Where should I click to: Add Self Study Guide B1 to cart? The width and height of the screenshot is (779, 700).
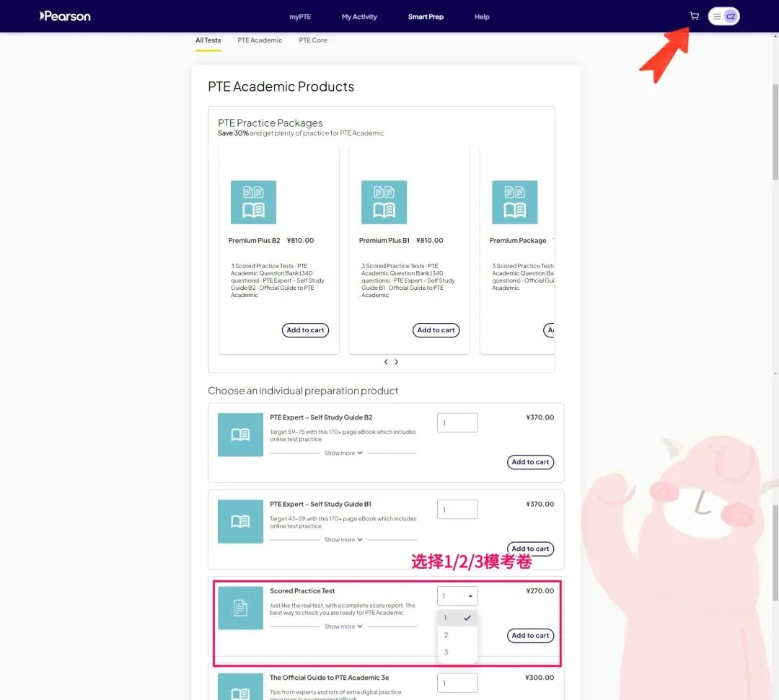pos(531,549)
